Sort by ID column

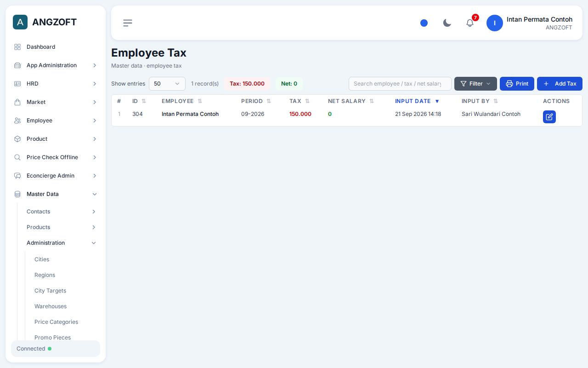point(139,101)
